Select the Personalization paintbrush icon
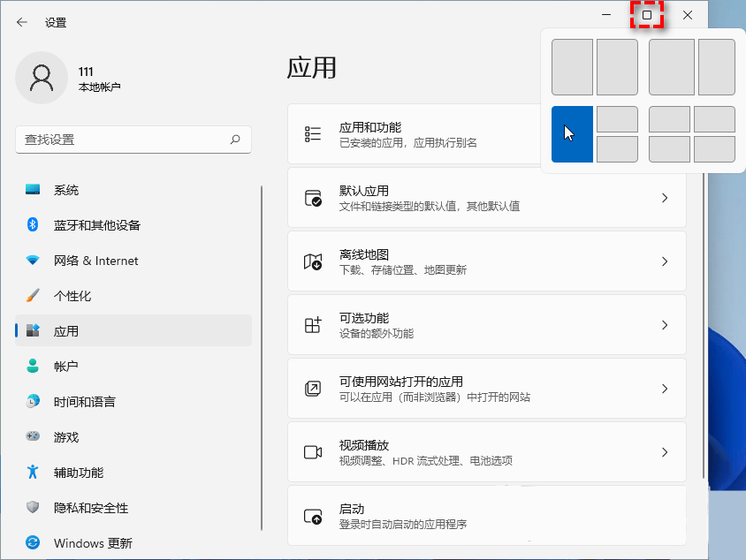Viewport: 746px width, 560px height. 33,296
